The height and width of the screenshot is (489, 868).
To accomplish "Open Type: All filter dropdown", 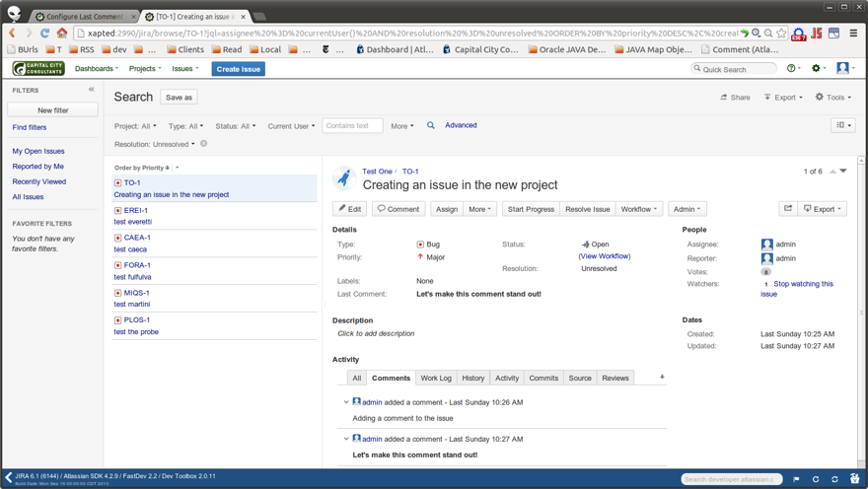I will (185, 126).
